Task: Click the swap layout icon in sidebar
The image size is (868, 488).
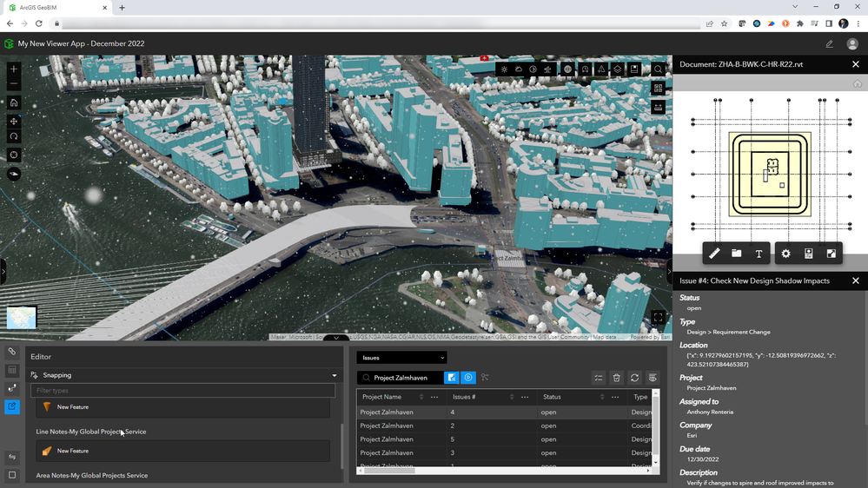Action: 12,457
